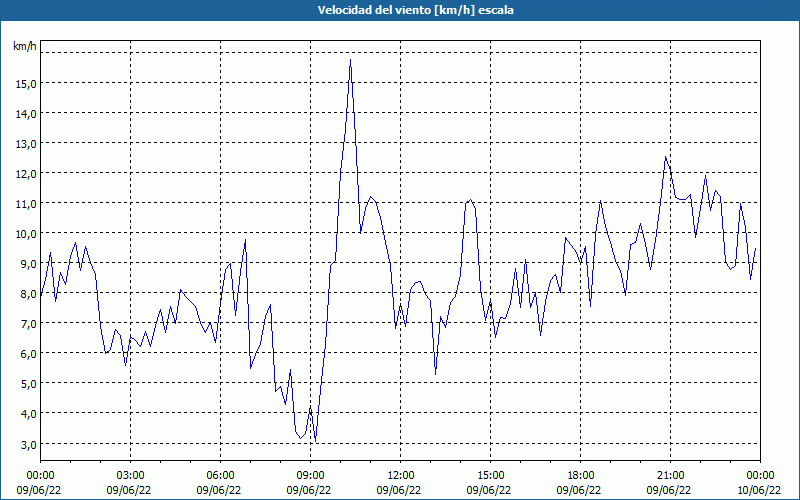800x500 pixels.
Task: Click the 10/06/22 date label
Action: click(x=759, y=490)
